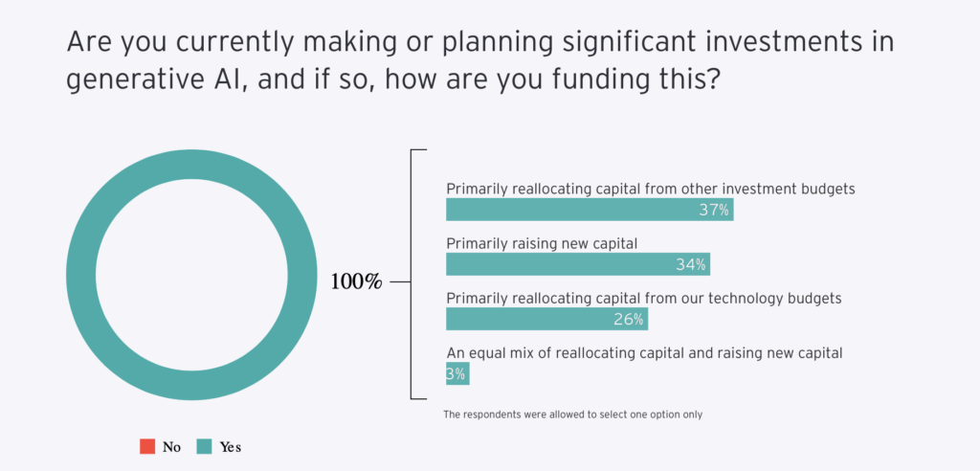The image size is (980, 471).
Task: Click the red No legend swatch
Action: click(147, 447)
